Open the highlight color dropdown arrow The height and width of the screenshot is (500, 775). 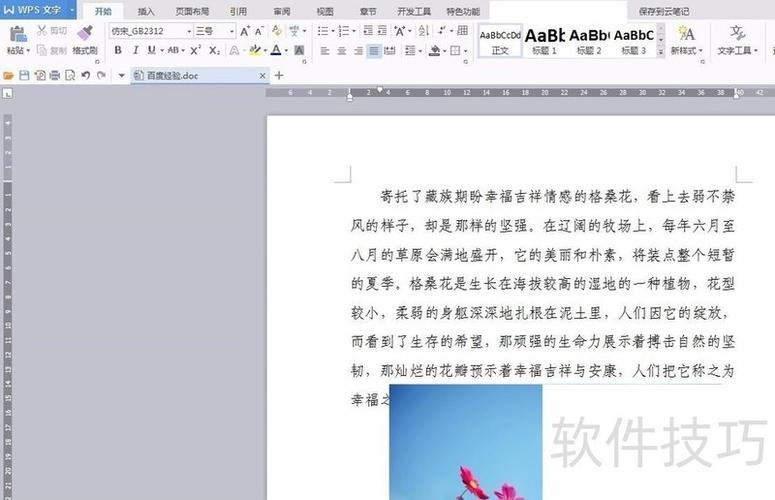(x=265, y=50)
